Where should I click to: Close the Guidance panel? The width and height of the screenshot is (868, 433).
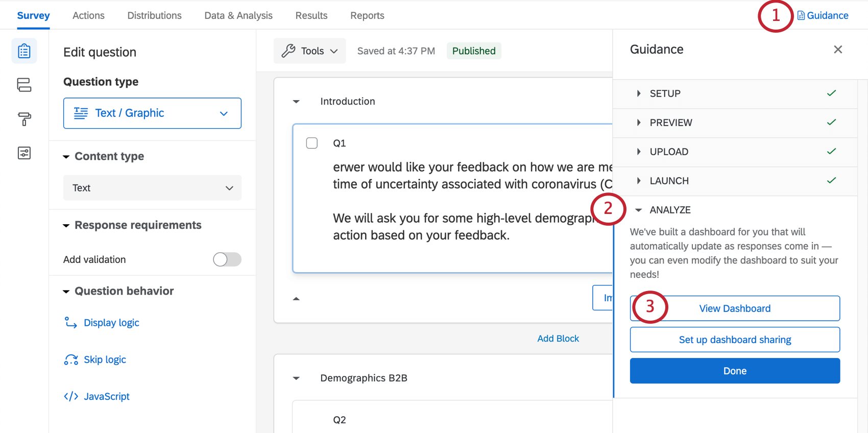[x=838, y=50]
